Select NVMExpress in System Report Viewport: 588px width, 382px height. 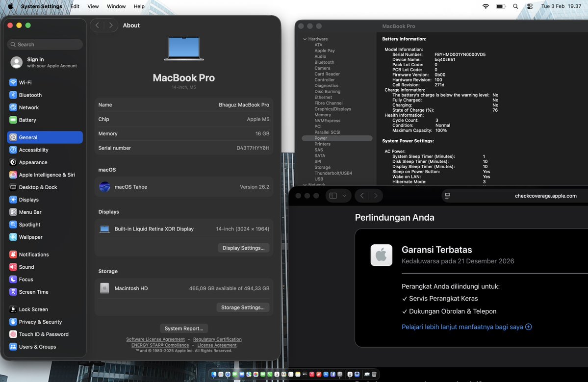pyautogui.click(x=328, y=121)
